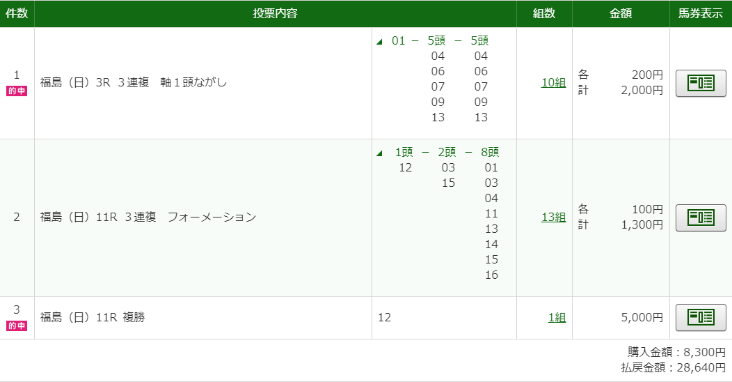Click the 馬券表示 column header
The width and height of the screenshot is (732, 382).
click(x=700, y=14)
